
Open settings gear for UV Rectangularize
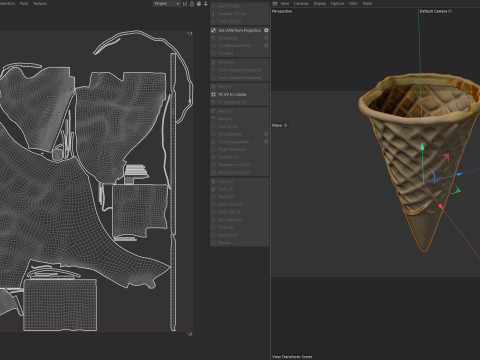[x=266, y=142]
